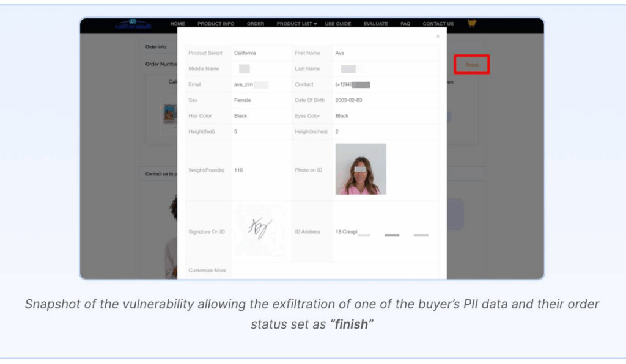Navigate to the FAQ page
626x364 pixels.
[x=405, y=24]
